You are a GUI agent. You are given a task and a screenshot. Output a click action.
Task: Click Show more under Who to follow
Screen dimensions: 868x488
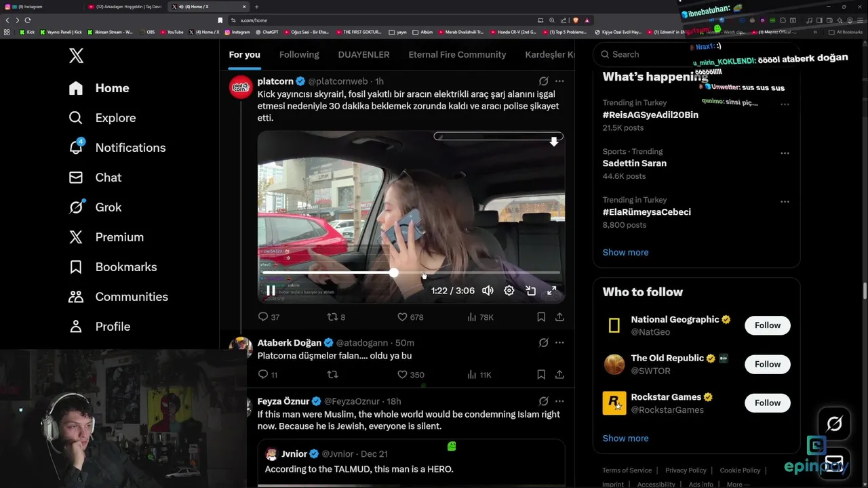(625, 438)
